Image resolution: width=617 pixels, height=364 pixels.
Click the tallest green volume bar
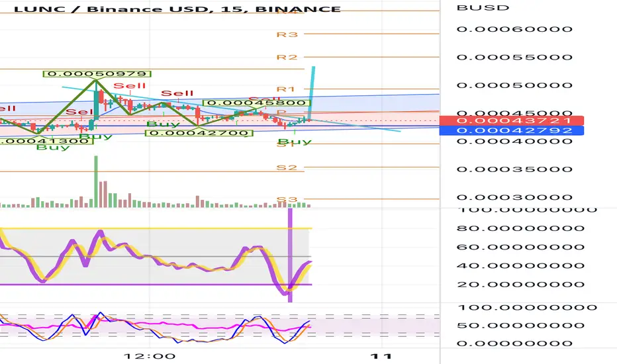point(95,182)
